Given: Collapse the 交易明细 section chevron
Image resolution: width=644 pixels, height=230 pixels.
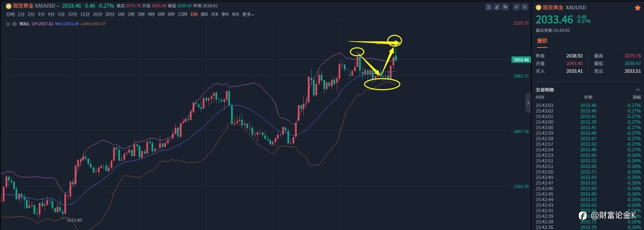Looking at the screenshot, I should (x=638, y=90).
